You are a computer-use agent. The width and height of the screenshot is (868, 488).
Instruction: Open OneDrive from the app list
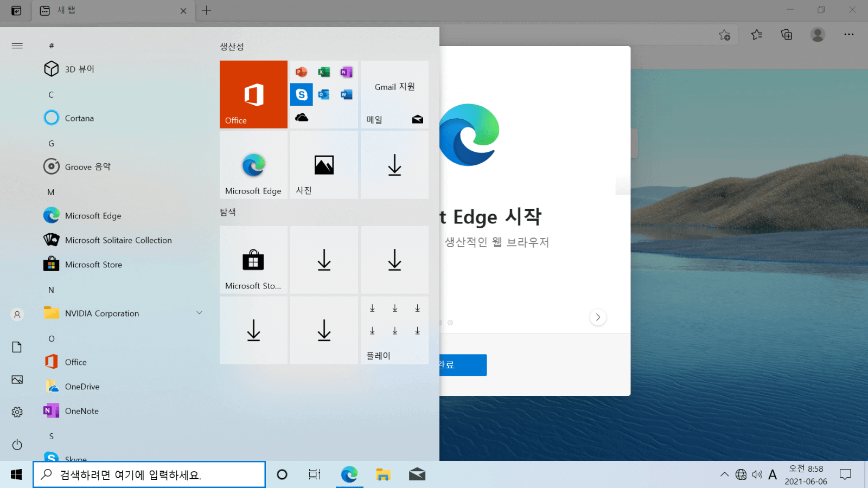[125, 386]
